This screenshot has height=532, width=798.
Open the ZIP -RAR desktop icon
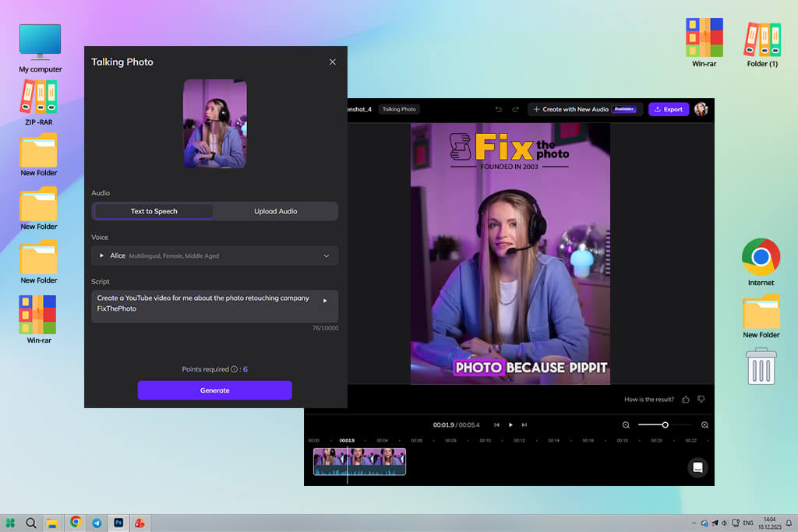[x=39, y=103]
